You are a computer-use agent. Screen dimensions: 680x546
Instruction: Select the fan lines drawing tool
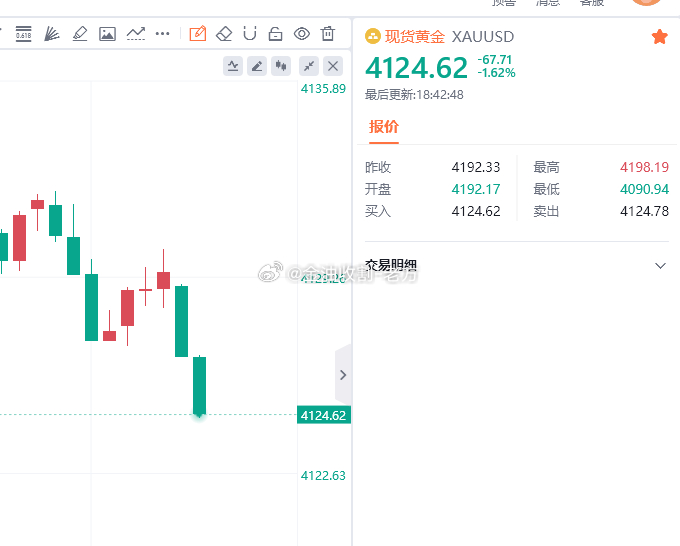tap(52, 33)
